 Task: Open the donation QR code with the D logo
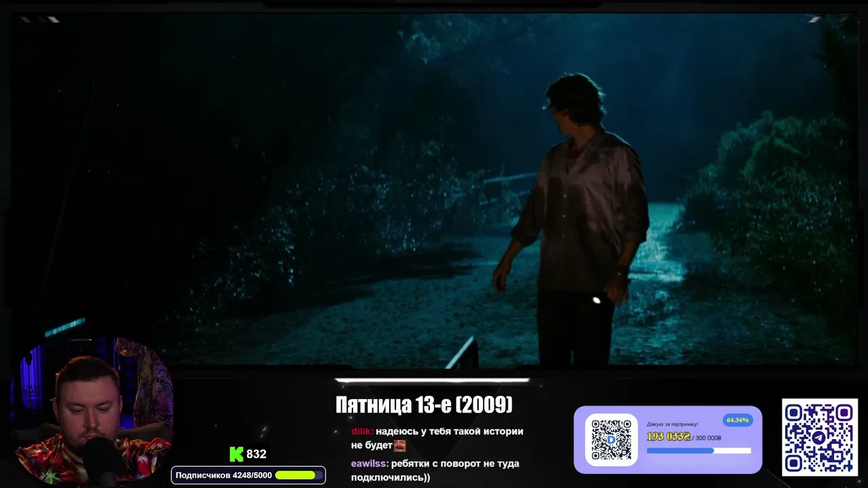pyautogui.click(x=611, y=439)
